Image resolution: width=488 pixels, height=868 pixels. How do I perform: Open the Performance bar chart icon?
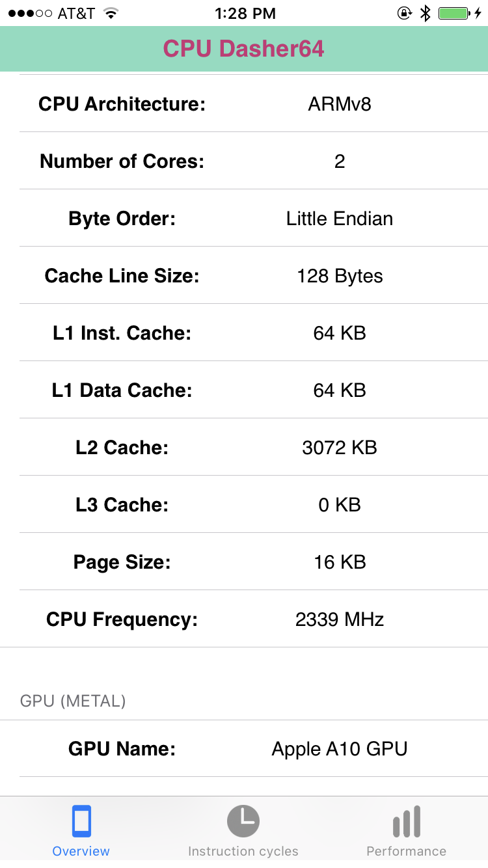pos(407,821)
